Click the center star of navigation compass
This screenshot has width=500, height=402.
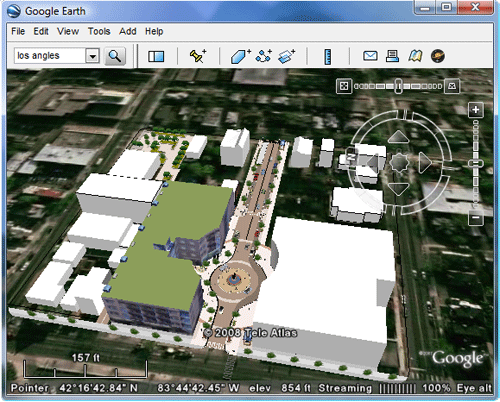click(399, 163)
